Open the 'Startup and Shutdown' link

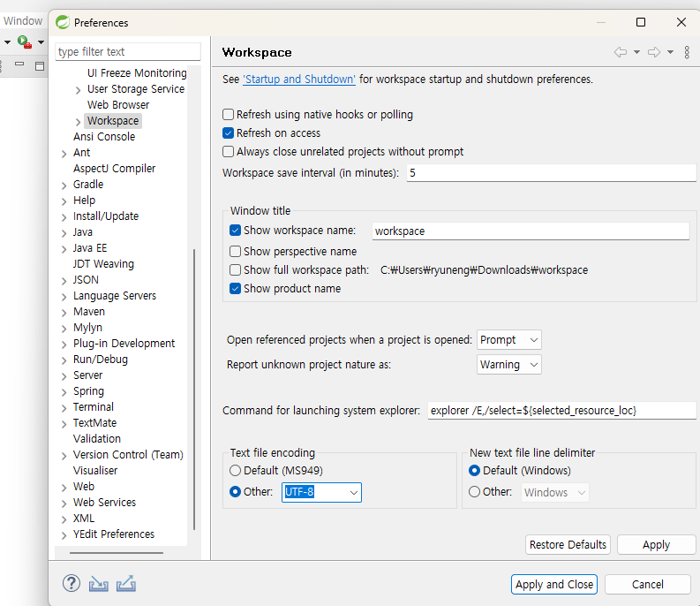(x=299, y=80)
